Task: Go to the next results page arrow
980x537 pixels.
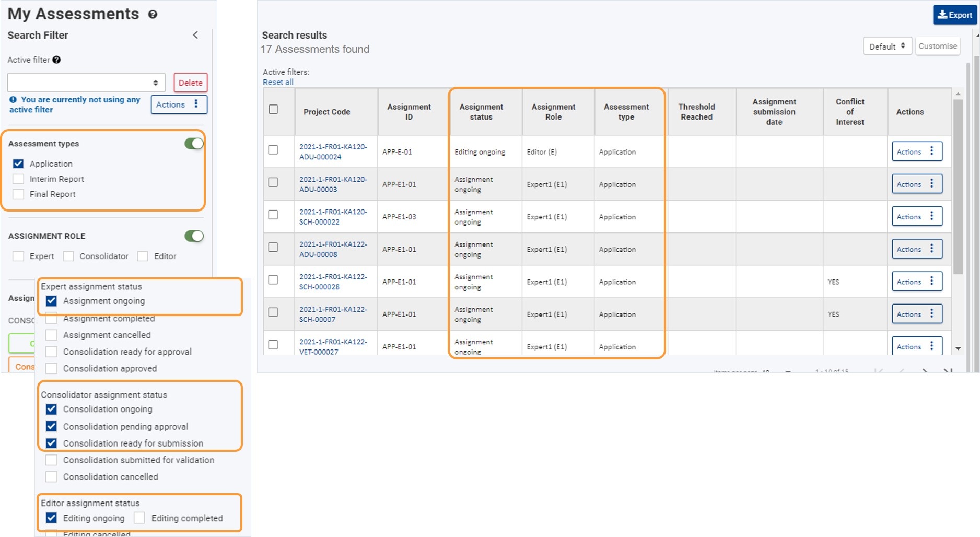Action: (925, 371)
